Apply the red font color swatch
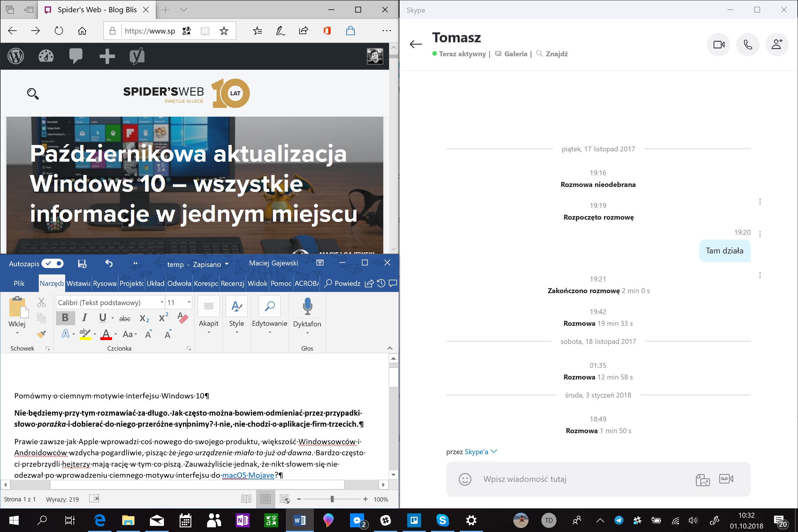This screenshot has height=532, width=798. pos(106,334)
